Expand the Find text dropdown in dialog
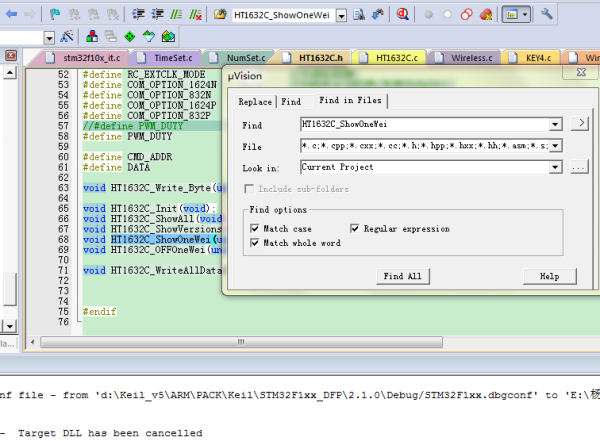The height and width of the screenshot is (441, 600). pos(556,124)
